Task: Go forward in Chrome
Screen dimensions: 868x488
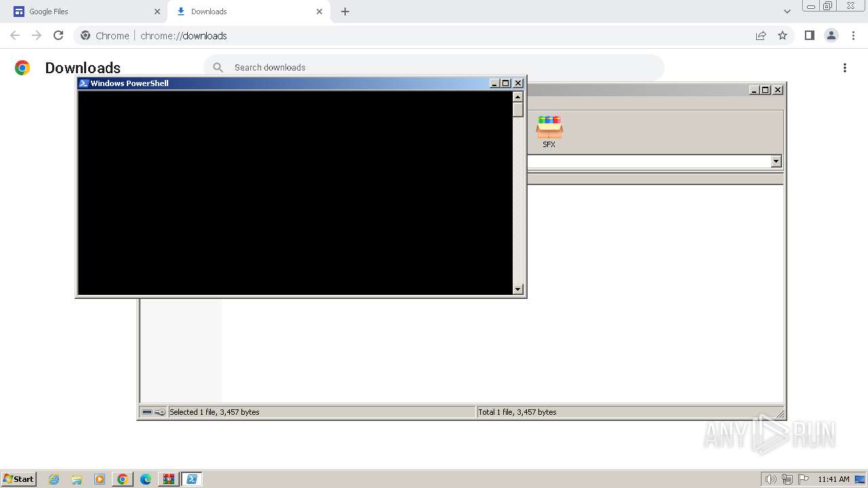Action: (x=37, y=35)
